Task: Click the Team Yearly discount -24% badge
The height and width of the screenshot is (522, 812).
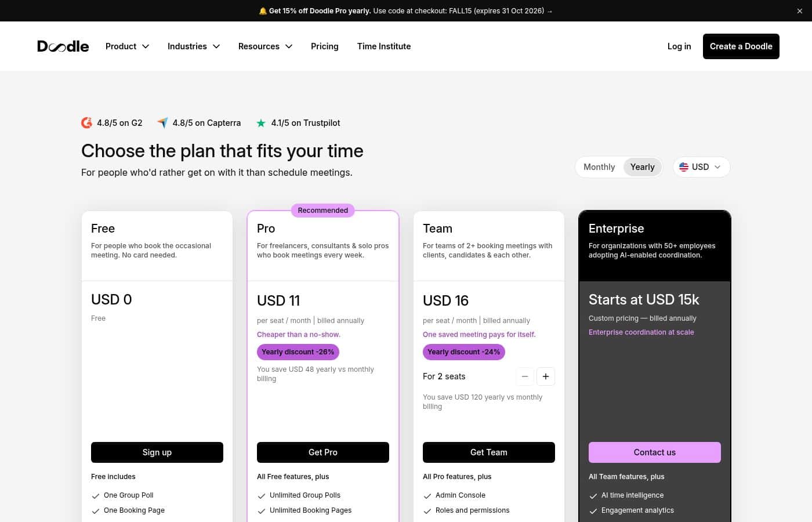Action: click(464, 352)
